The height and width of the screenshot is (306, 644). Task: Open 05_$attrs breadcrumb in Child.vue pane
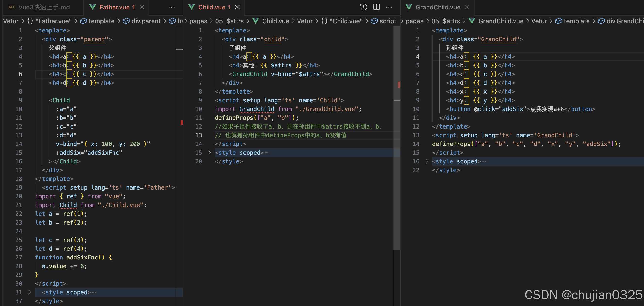[x=229, y=21]
